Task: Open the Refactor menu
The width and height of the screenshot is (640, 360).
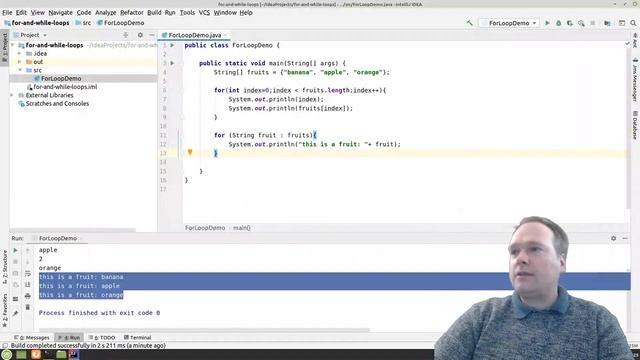Action: point(132,13)
